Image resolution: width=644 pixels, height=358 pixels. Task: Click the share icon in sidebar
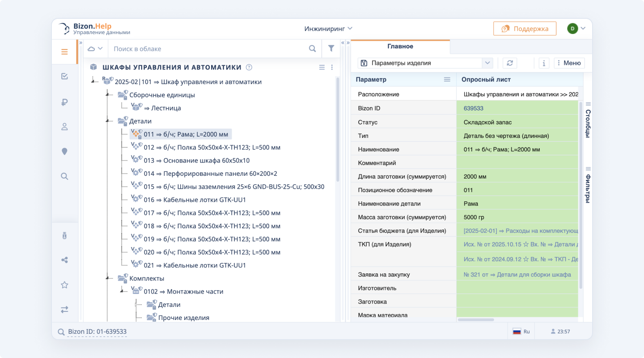tap(64, 260)
